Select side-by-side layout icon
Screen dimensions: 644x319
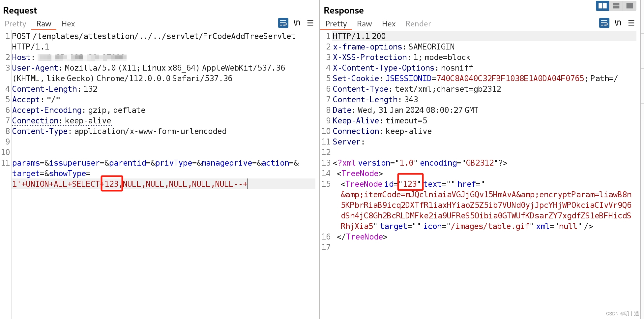click(x=602, y=6)
